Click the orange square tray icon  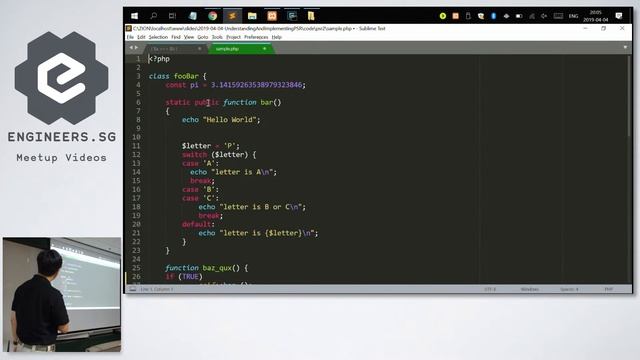coord(456,16)
